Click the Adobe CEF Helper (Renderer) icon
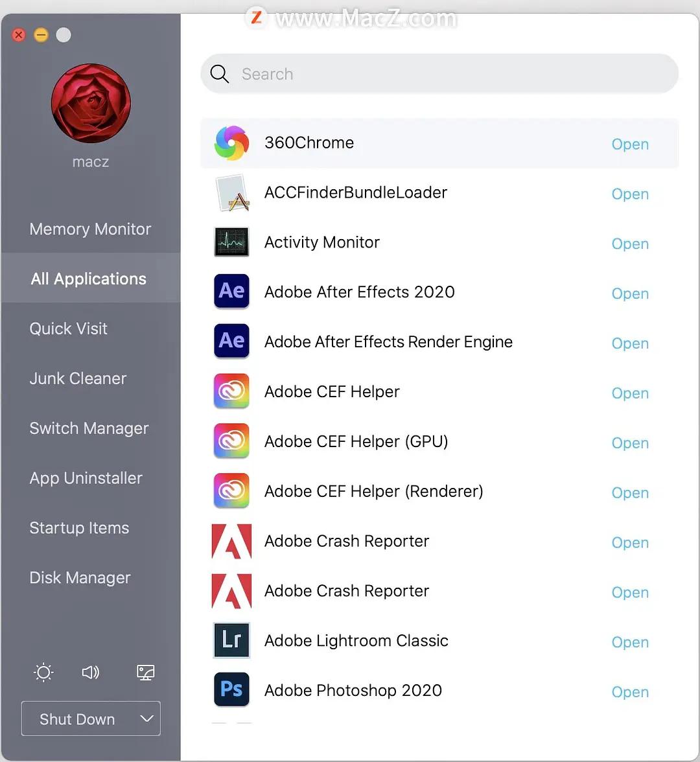 [x=232, y=491]
